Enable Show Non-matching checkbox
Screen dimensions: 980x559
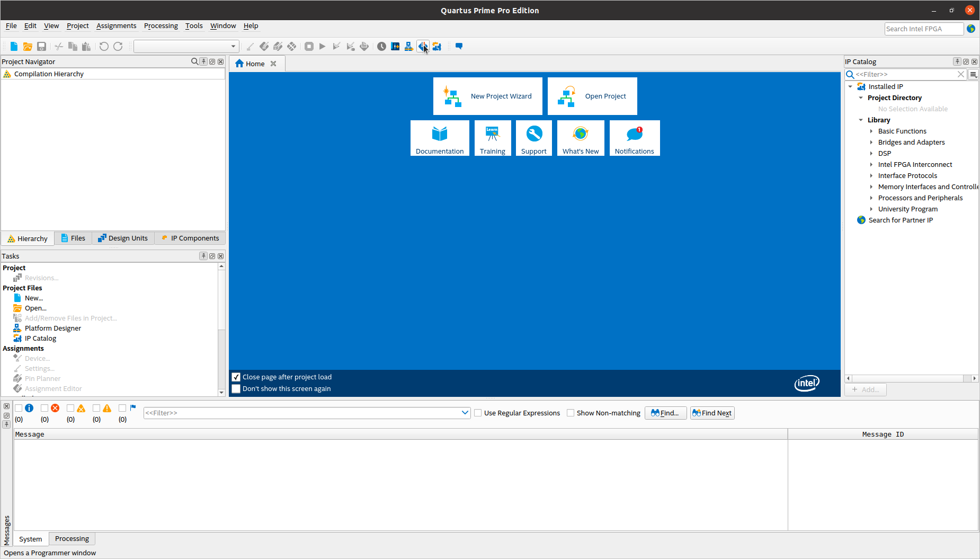571,413
